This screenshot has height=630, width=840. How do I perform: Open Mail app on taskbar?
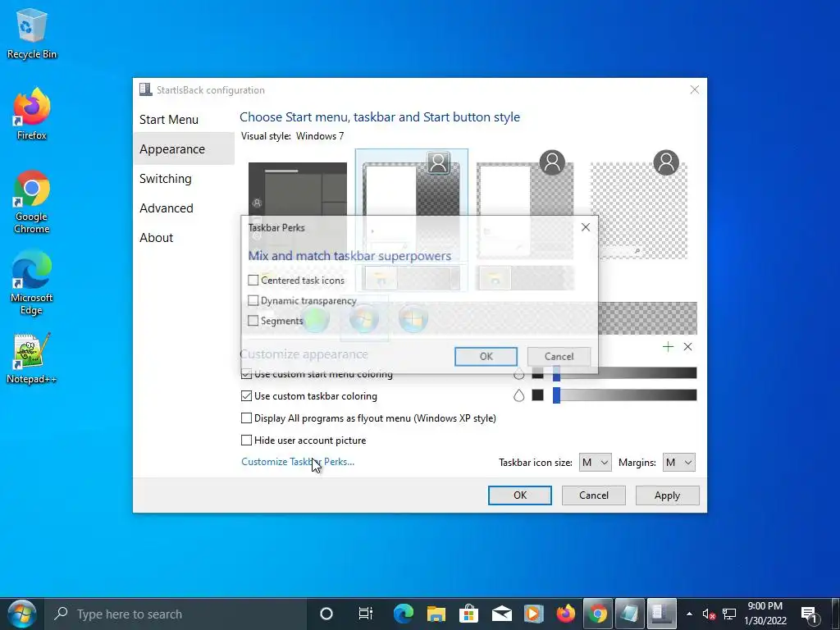click(501, 614)
